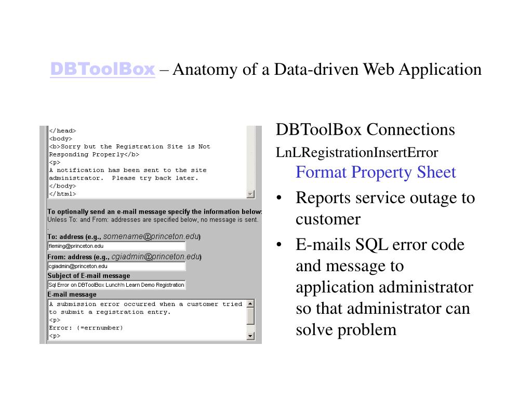
Task: Open the DBToolBox title link
Action: point(102,69)
